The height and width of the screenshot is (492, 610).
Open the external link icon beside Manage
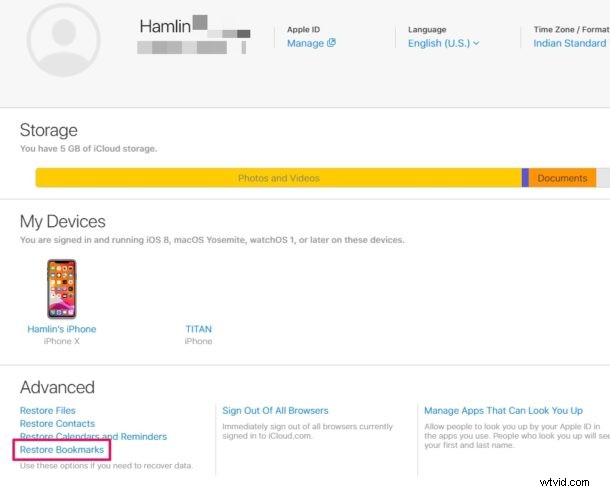[x=331, y=42]
